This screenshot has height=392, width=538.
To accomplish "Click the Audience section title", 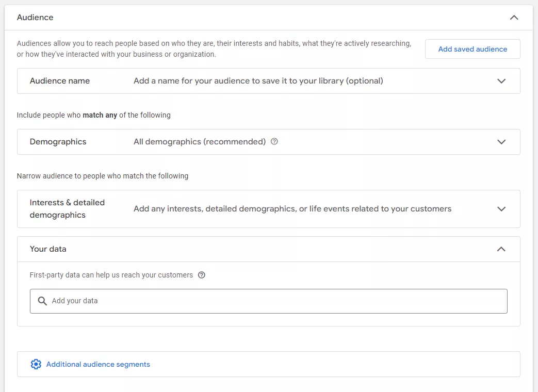I will click(35, 18).
